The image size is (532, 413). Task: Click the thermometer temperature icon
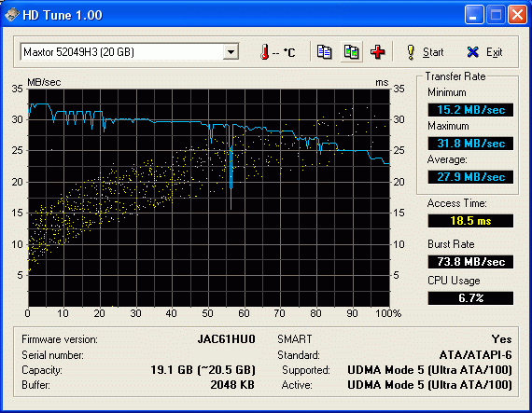pos(265,52)
